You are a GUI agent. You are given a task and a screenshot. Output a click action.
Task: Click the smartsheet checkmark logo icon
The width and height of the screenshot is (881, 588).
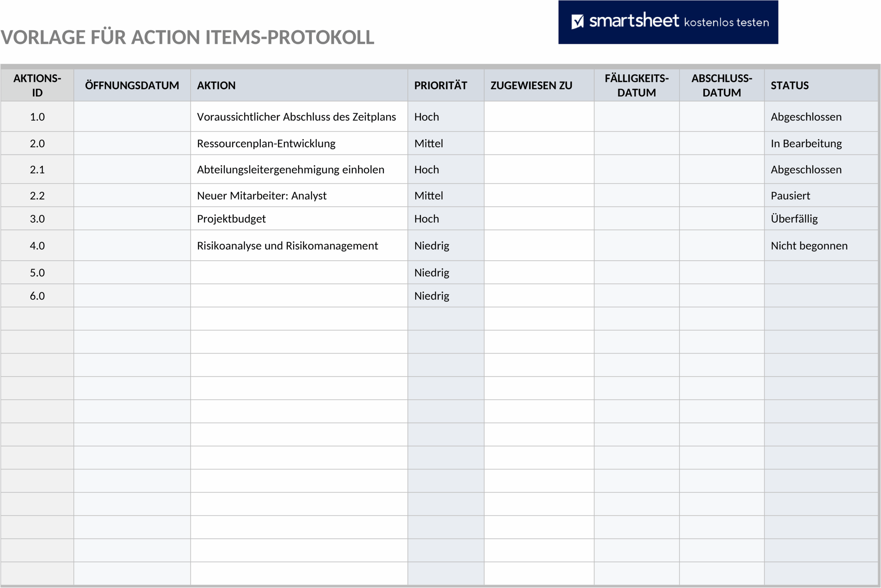(x=577, y=22)
